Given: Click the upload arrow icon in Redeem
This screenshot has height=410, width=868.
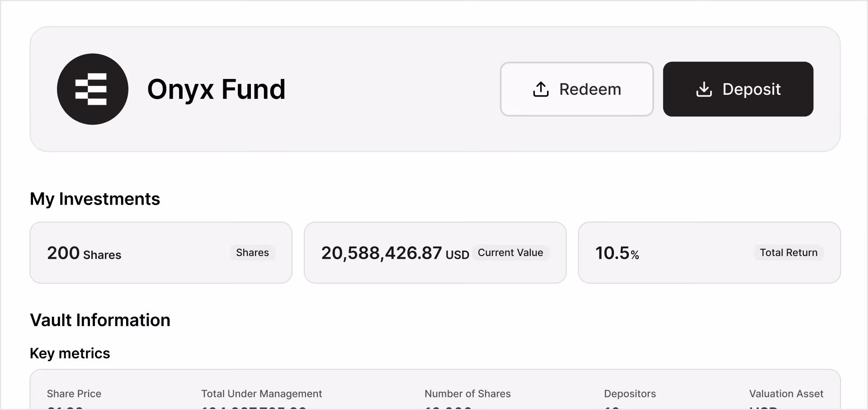Looking at the screenshot, I should coord(541,89).
